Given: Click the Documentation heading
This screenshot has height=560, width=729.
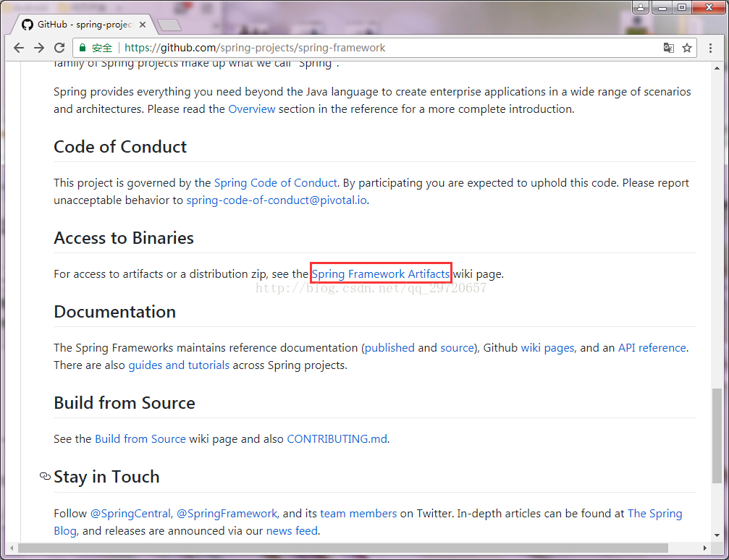Looking at the screenshot, I should point(115,312).
